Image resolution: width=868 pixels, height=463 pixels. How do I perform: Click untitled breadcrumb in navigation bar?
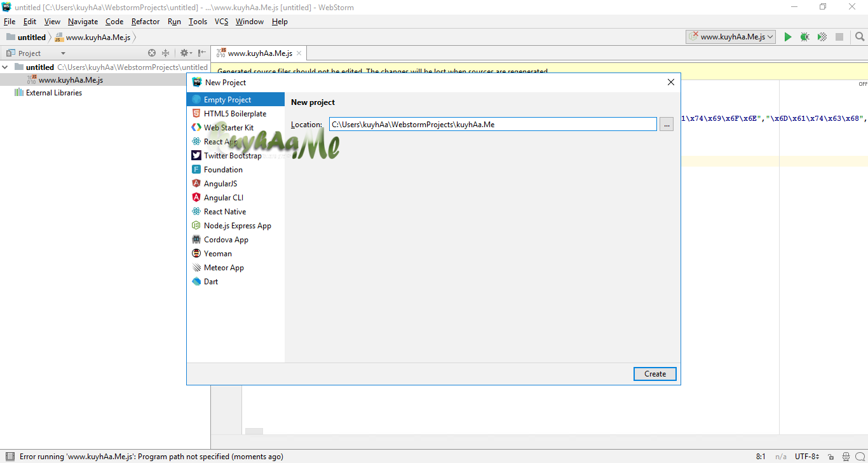(26, 38)
